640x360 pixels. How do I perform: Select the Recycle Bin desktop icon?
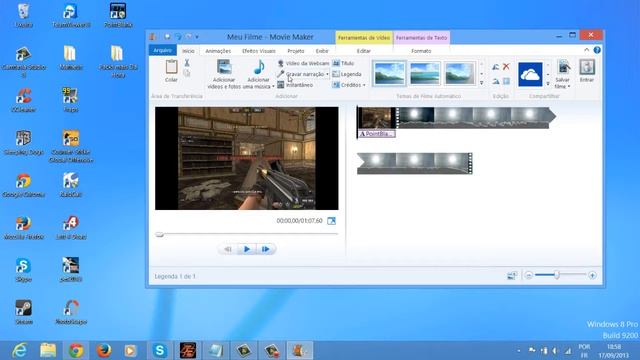click(x=23, y=16)
